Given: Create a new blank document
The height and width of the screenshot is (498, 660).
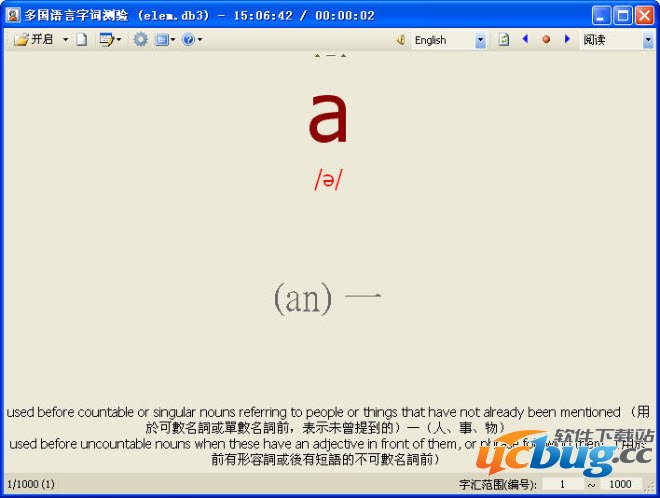Looking at the screenshot, I should (x=82, y=40).
